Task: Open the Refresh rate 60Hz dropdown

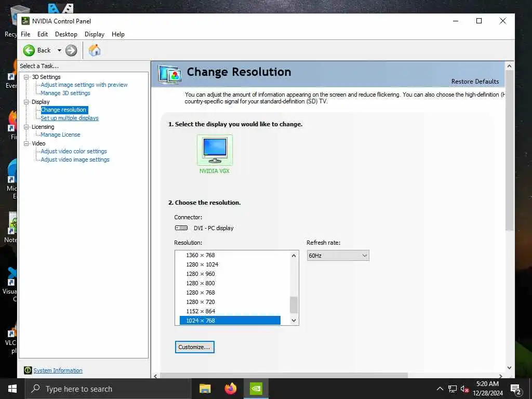Action: 338,256
